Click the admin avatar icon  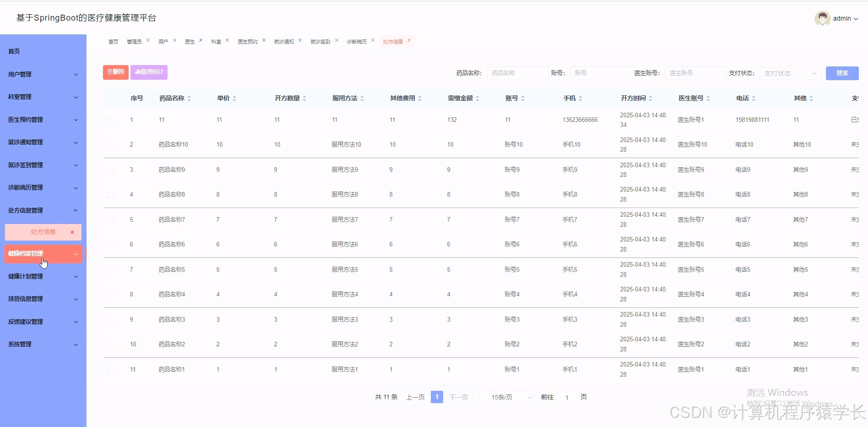click(822, 18)
